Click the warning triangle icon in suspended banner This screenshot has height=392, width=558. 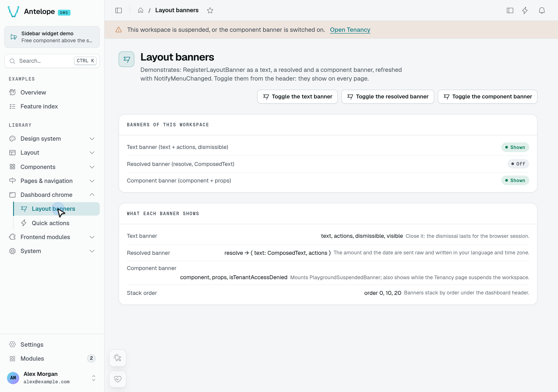119,30
